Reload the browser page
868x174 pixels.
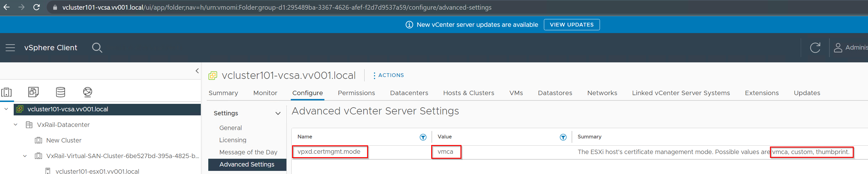(x=36, y=7)
